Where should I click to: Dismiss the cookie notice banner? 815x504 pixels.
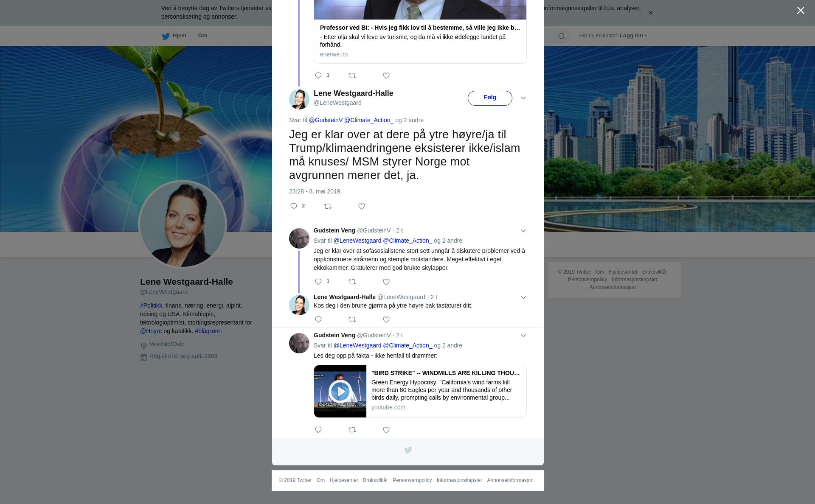point(650,13)
